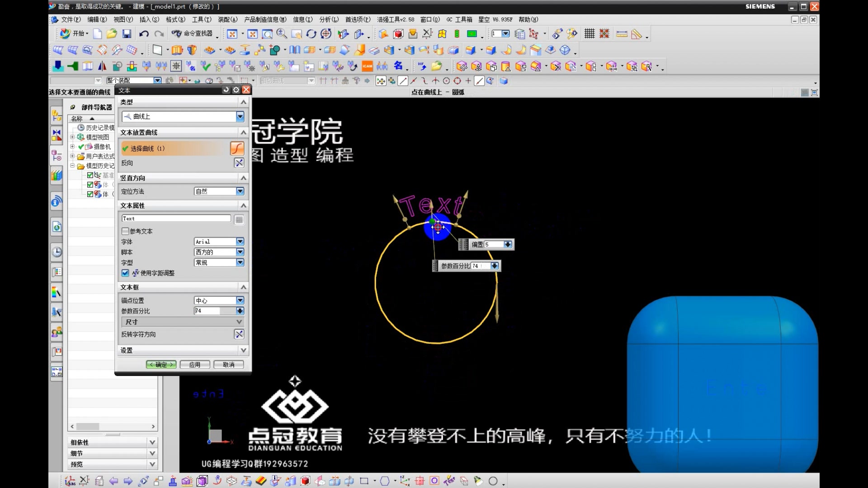This screenshot has width=868, height=488.
Task: Open the 插入 menu
Action: [x=150, y=19]
